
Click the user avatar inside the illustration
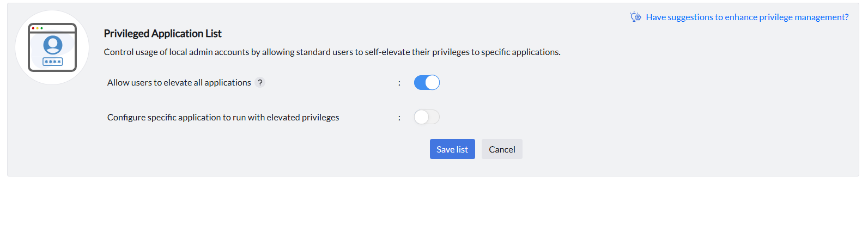53,45
